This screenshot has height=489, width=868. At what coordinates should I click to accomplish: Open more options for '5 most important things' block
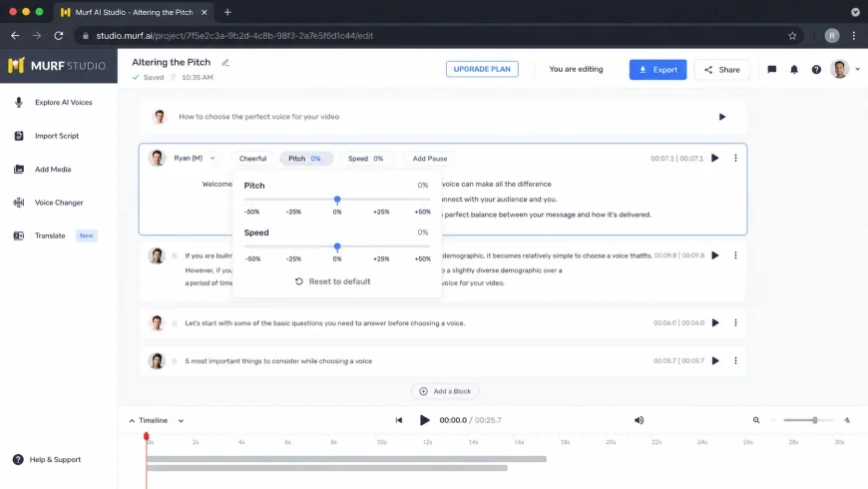[x=735, y=361]
